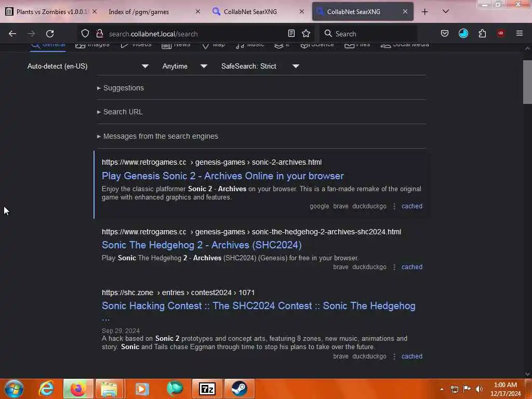Show hidden system tray icons arrow
This screenshot has width=532, height=399.
[442, 389]
